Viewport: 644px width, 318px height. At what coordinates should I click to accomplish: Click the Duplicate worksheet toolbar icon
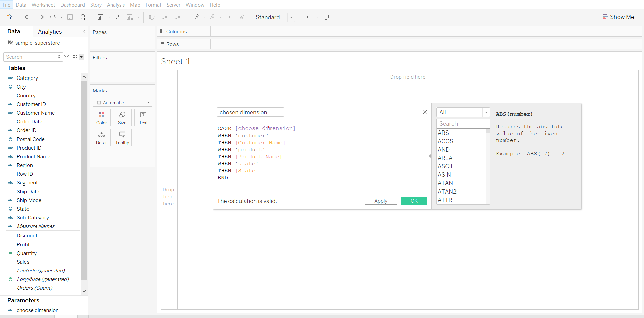117,17
